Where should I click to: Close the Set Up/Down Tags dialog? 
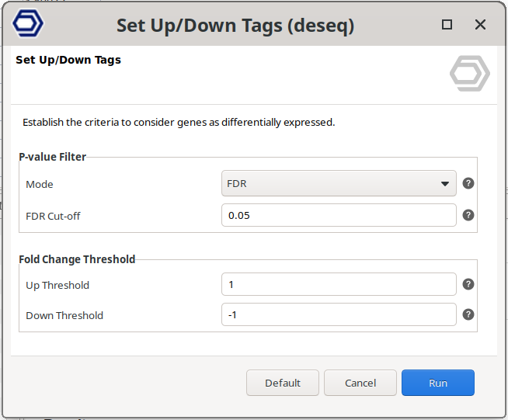click(x=481, y=25)
